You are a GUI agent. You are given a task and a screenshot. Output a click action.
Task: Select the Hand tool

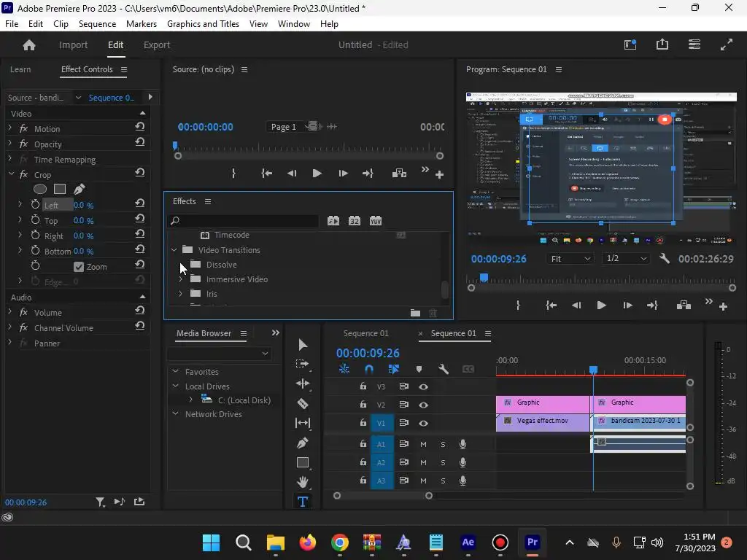(x=303, y=482)
